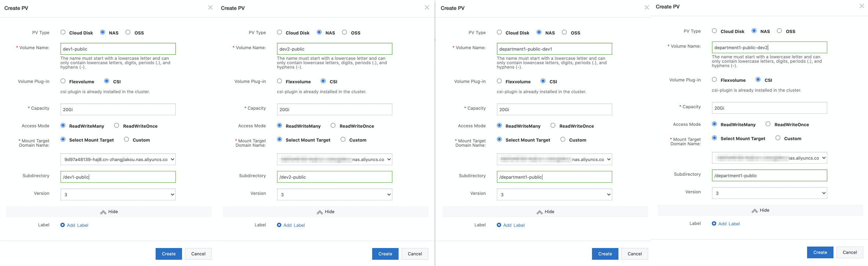Select OSS type in dev1-public dialog
The image size is (868, 266).
pyautogui.click(x=128, y=32)
